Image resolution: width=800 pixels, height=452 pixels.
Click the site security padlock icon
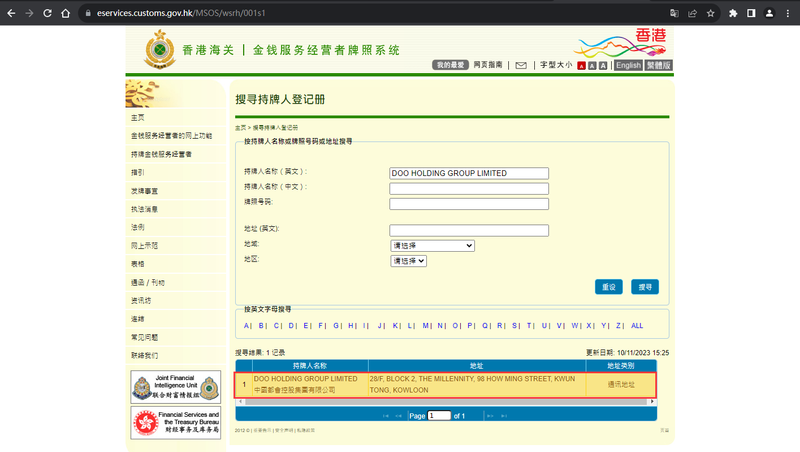[88, 13]
